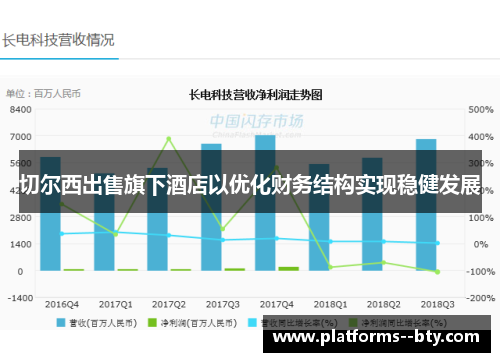The image size is (500, 362).
Task: Click the 2017Q4 axis label
Action: click(x=277, y=304)
